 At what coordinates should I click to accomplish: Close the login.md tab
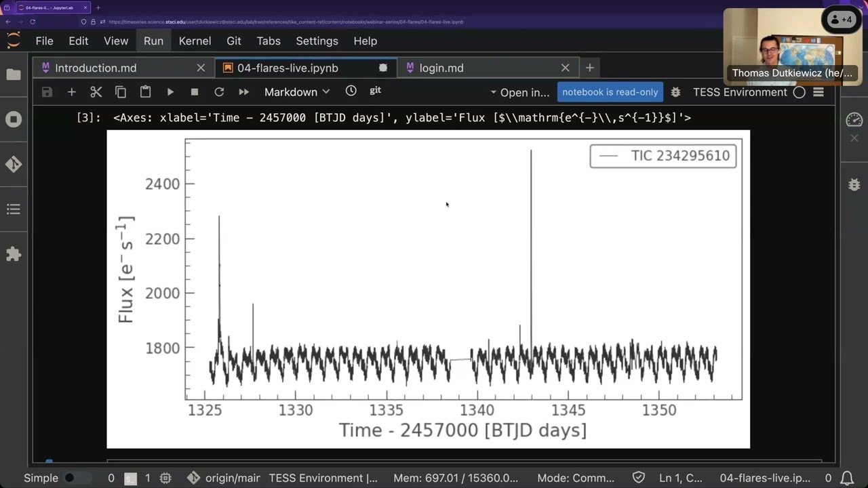click(566, 68)
